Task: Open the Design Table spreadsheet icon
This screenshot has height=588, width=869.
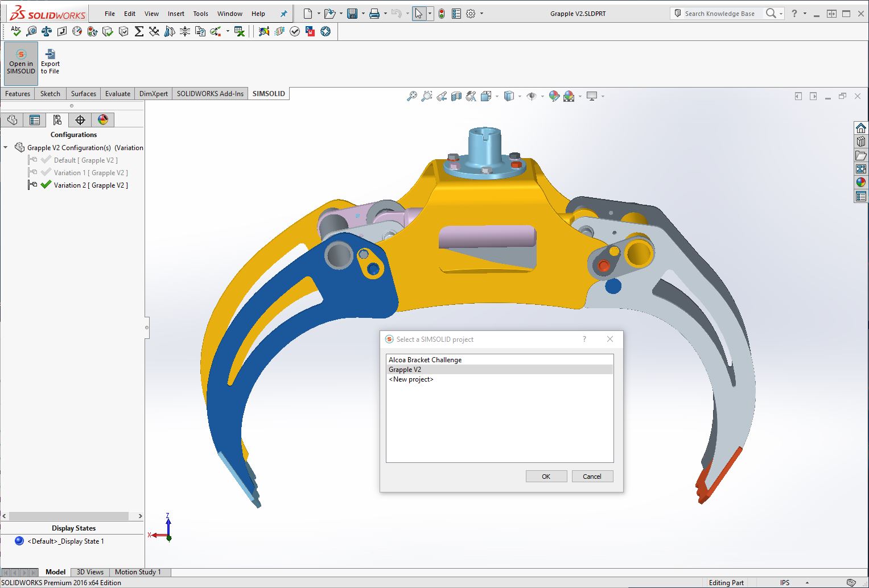Action: pos(240,31)
